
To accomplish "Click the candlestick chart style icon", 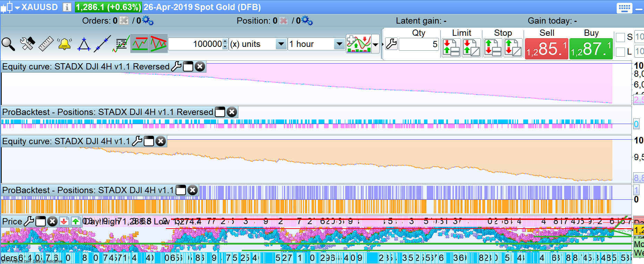I will tap(7, 7).
